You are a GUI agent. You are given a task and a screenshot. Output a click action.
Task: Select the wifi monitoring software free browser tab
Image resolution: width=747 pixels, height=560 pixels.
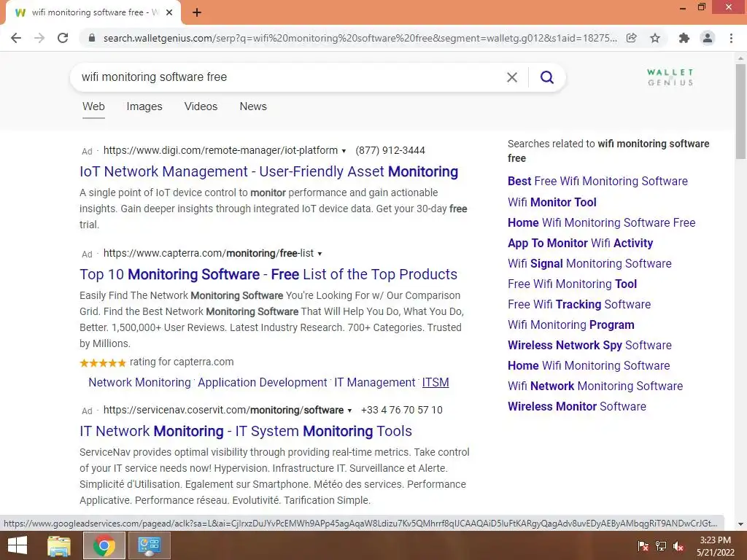[93, 12]
